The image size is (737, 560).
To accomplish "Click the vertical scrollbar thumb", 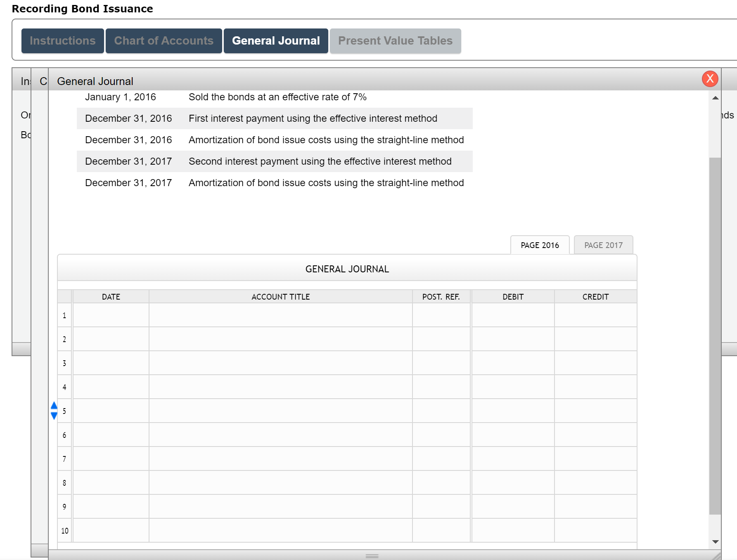I will (x=715, y=336).
